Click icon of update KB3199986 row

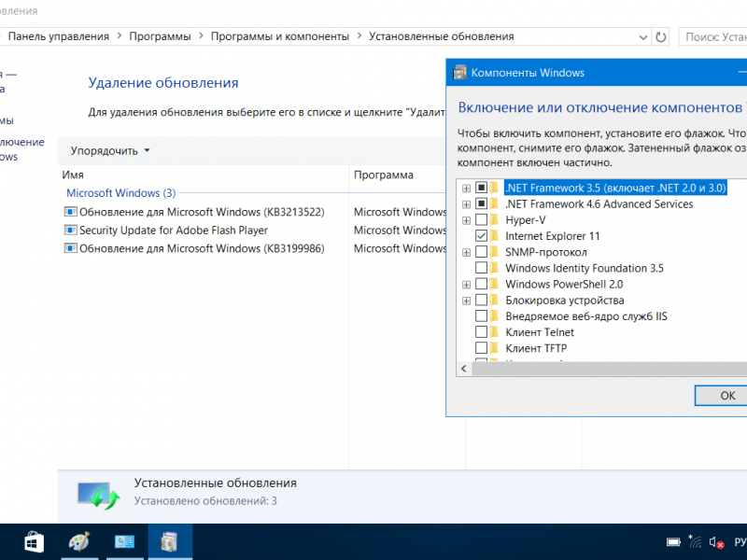tap(71, 248)
